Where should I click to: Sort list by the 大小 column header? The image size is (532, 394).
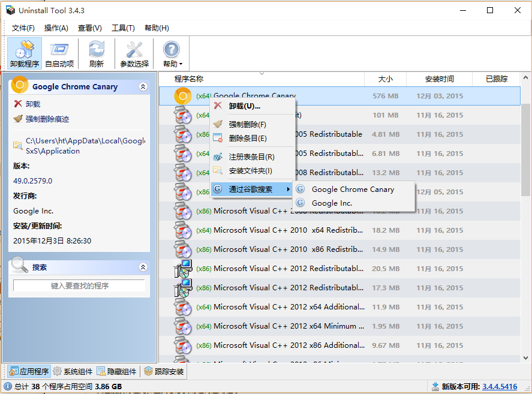click(386, 79)
